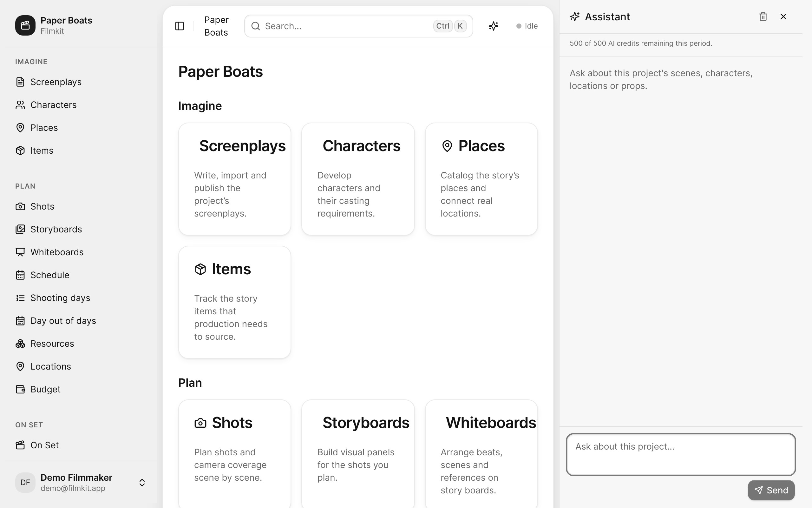Click the Schedule calendar icon in the sidebar
The width and height of the screenshot is (812, 508).
click(x=20, y=275)
